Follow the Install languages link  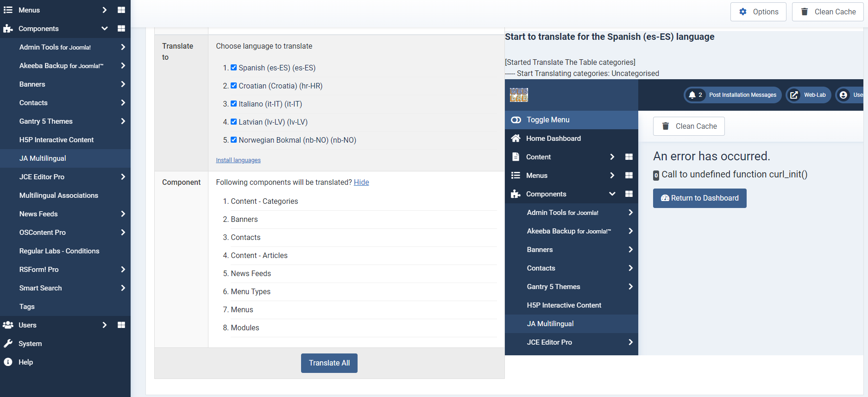[x=238, y=160]
